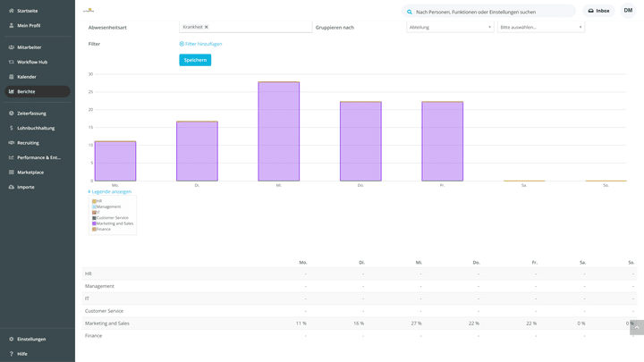Click 'Filter hinzufügen' link
The width and height of the screenshot is (644, 362).
tap(201, 44)
